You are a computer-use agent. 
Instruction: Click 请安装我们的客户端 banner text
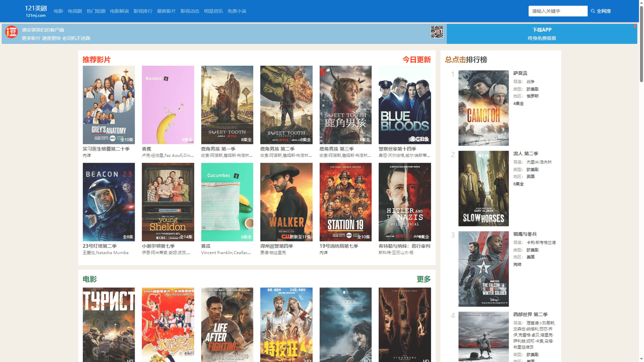coord(43,30)
